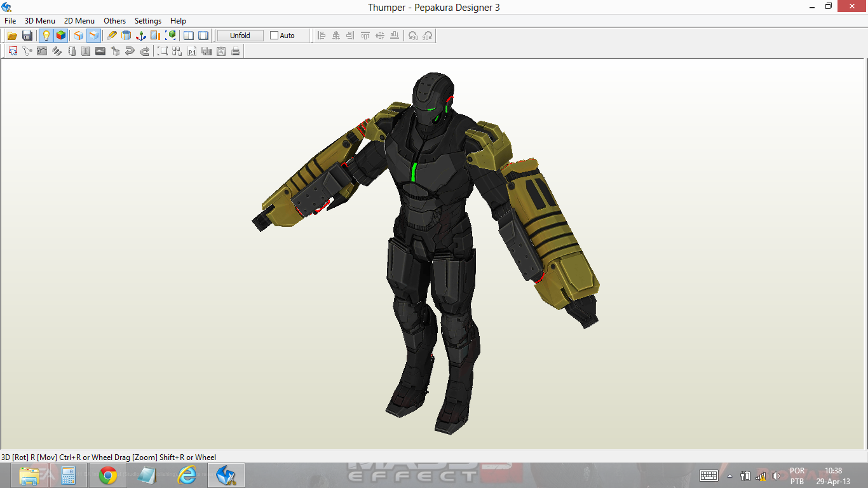Click the Align right icon
The width and height of the screenshot is (868, 488).
point(351,36)
